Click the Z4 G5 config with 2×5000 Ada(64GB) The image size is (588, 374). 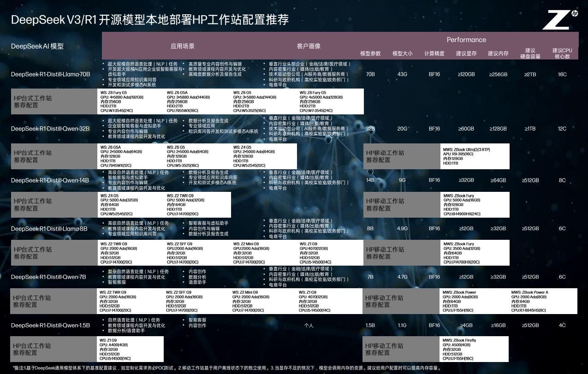pyautogui.click(x=254, y=156)
